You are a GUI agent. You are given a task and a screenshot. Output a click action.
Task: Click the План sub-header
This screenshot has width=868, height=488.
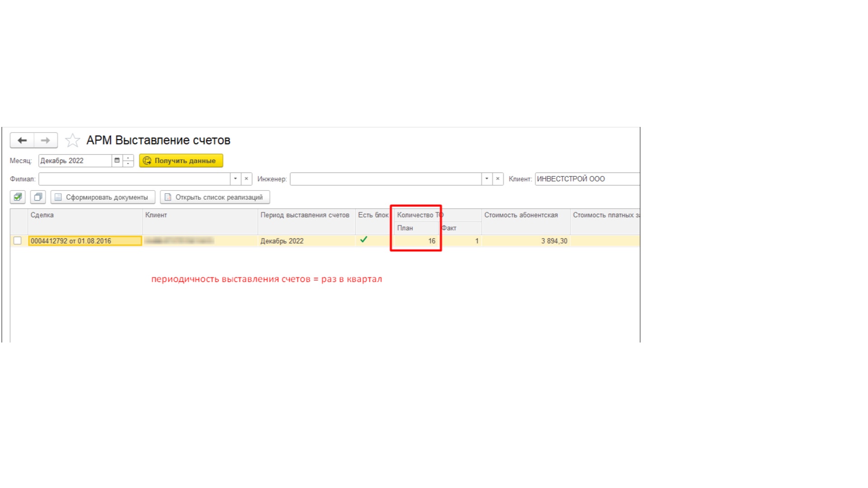point(416,228)
